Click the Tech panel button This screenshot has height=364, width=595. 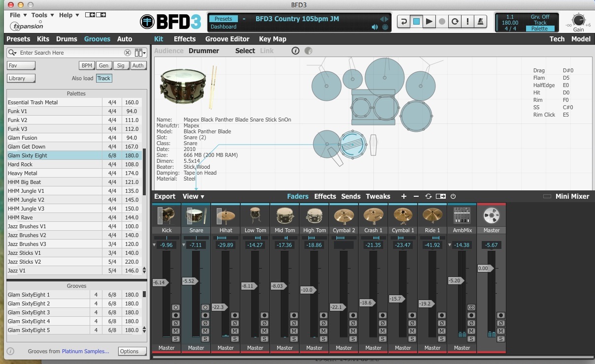pyautogui.click(x=557, y=39)
